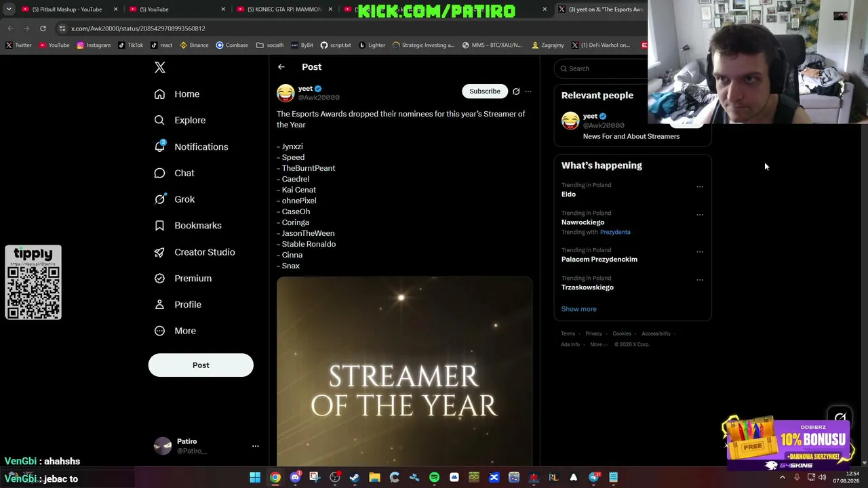Reload the page with the refresh button
Screen dimensions: 868x488
pos(43,28)
